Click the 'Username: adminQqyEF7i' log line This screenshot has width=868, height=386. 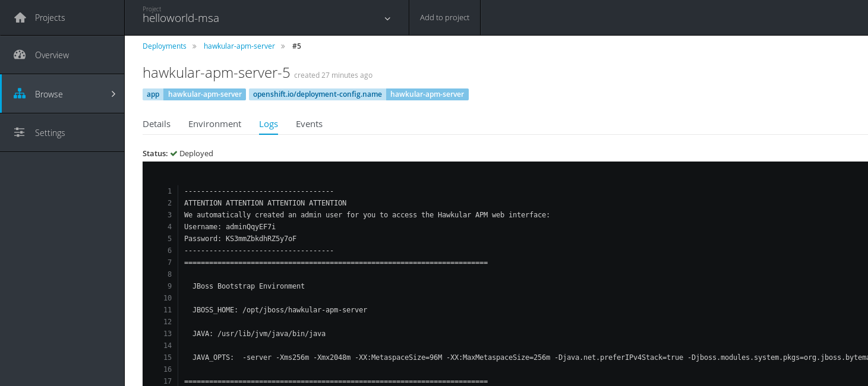230,227
